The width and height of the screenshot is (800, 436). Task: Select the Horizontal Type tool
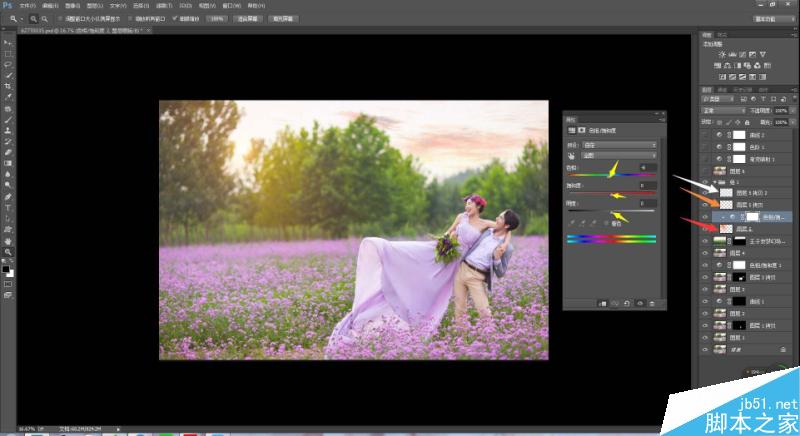pyautogui.click(x=8, y=208)
